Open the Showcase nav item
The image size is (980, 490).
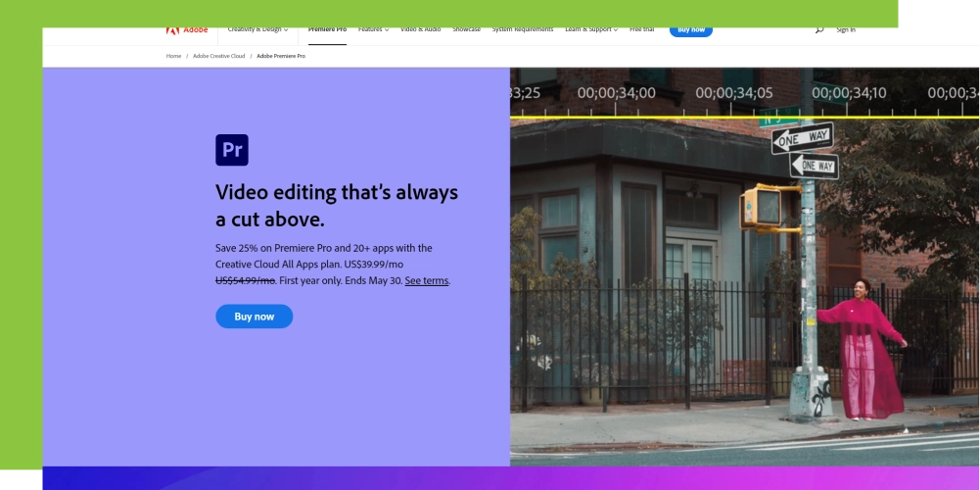[466, 30]
